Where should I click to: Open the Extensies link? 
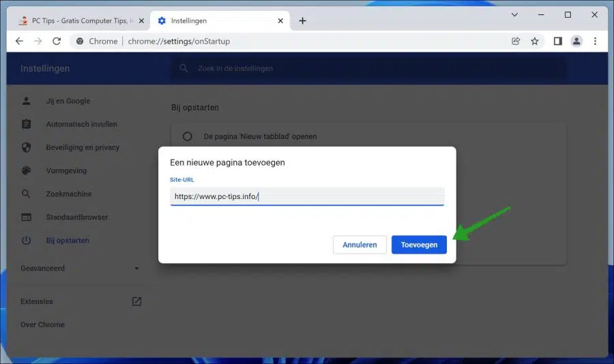37,301
